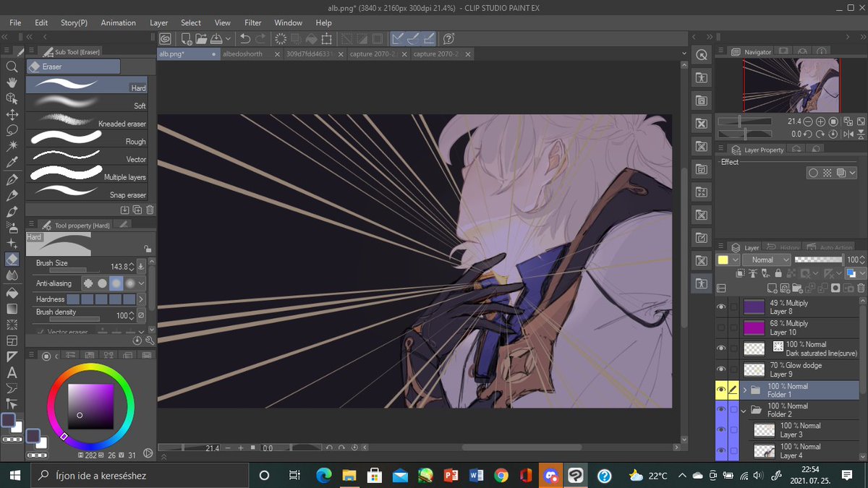
Task: Collapse Folder 2 in layer list
Action: coord(744,410)
